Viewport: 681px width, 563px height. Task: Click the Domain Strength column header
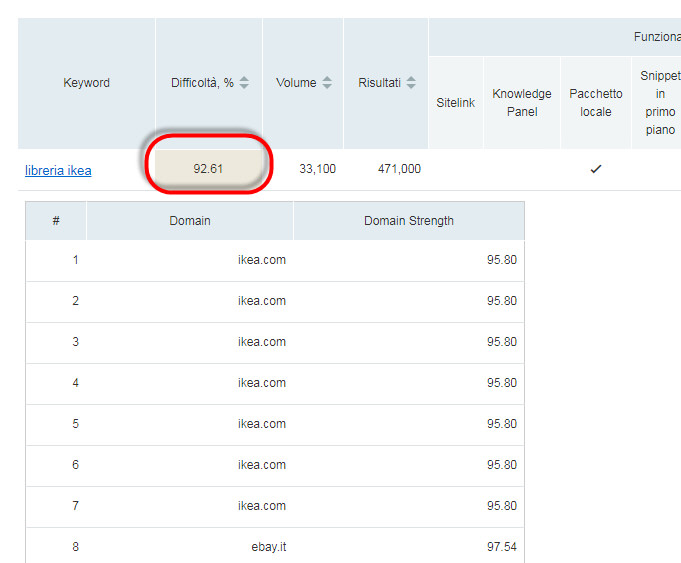click(409, 221)
